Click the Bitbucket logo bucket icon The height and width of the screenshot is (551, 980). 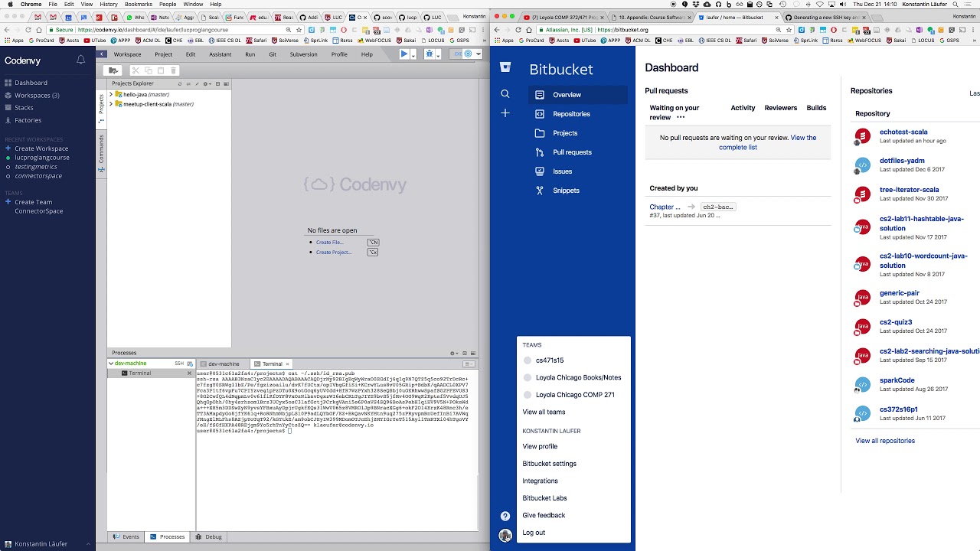(505, 67)
